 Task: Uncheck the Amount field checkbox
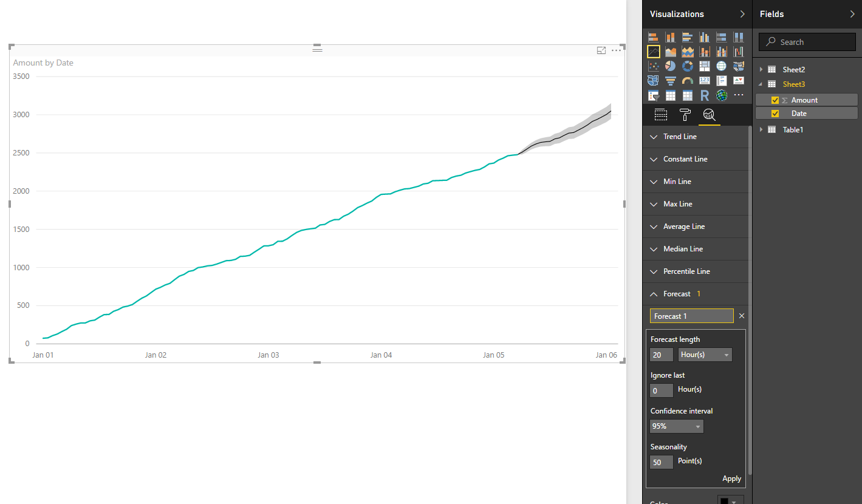(775, 100)
